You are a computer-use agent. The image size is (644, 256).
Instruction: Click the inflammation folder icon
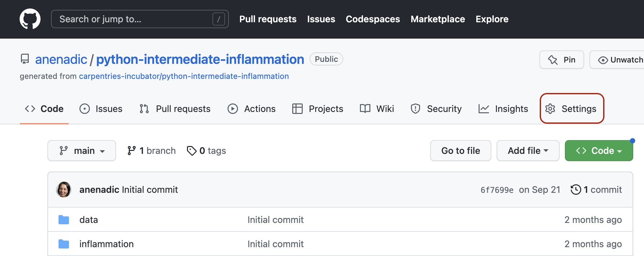coord(64,244)
